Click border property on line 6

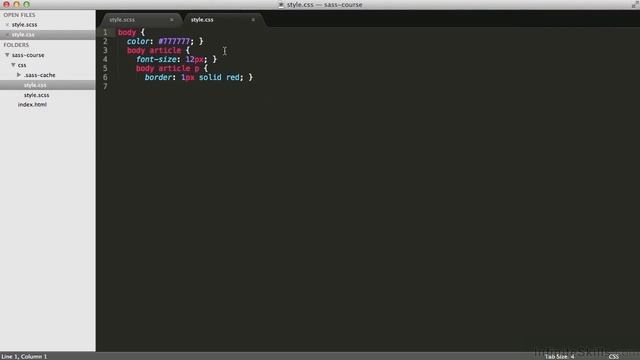[x=158, y=77]
